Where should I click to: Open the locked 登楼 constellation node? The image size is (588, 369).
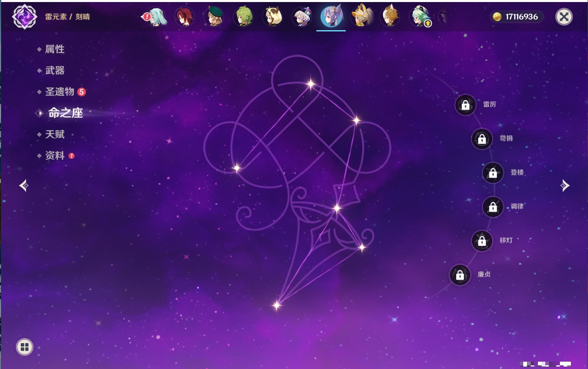(493, 172)
